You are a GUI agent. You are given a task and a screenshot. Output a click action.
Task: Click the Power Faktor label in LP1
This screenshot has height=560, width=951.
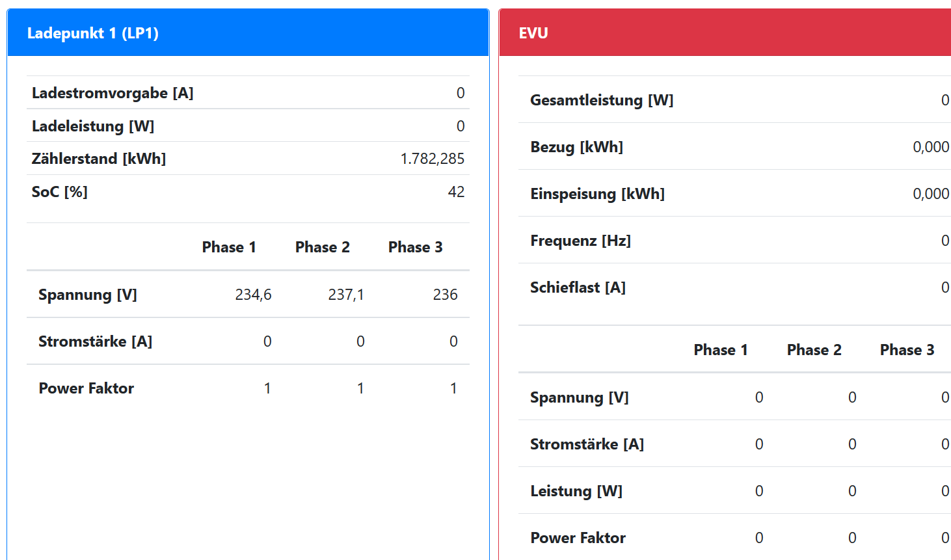87,388
